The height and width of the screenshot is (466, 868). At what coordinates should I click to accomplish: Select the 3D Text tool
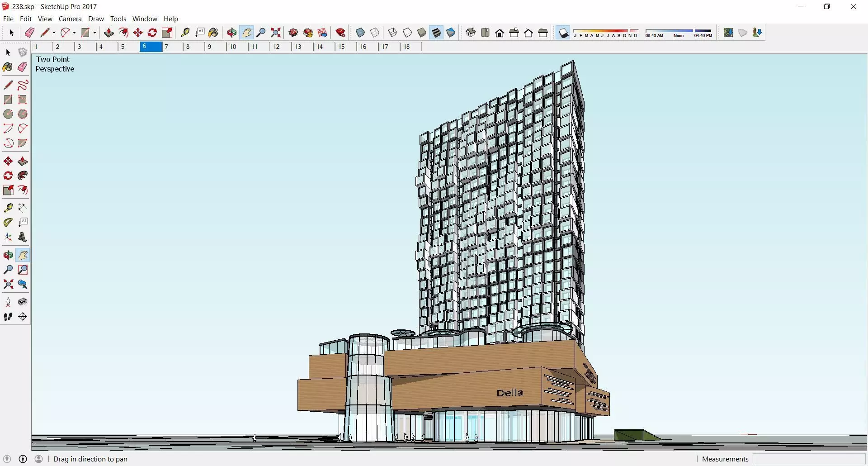point(23,237)
